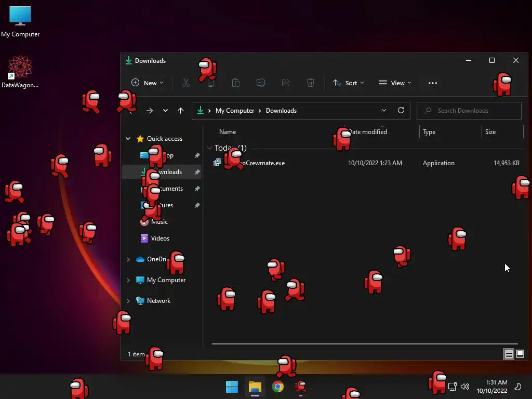The width and height of the screenshot is (532, 399).
Task: Maximize the Downloads window
Action: 492,60
